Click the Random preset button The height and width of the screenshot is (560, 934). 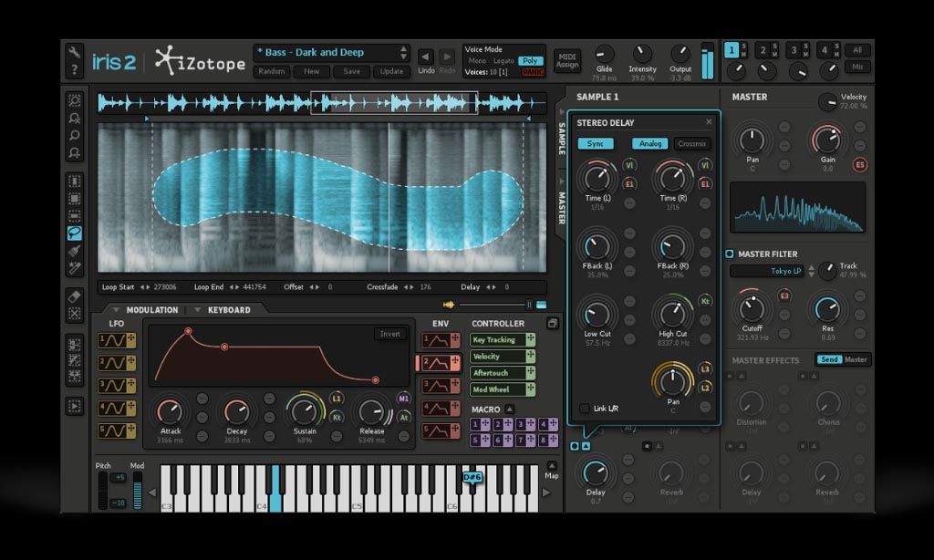(272, 71)
